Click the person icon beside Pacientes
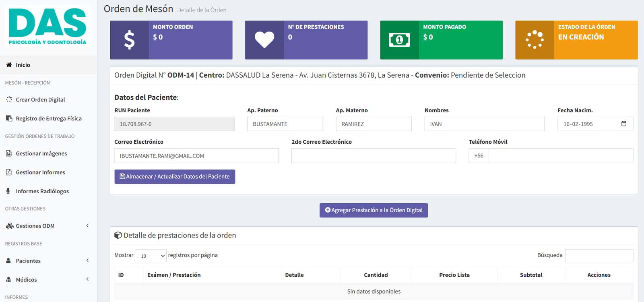Viewport: 644px width, 302px height. [x=8, y=261]
